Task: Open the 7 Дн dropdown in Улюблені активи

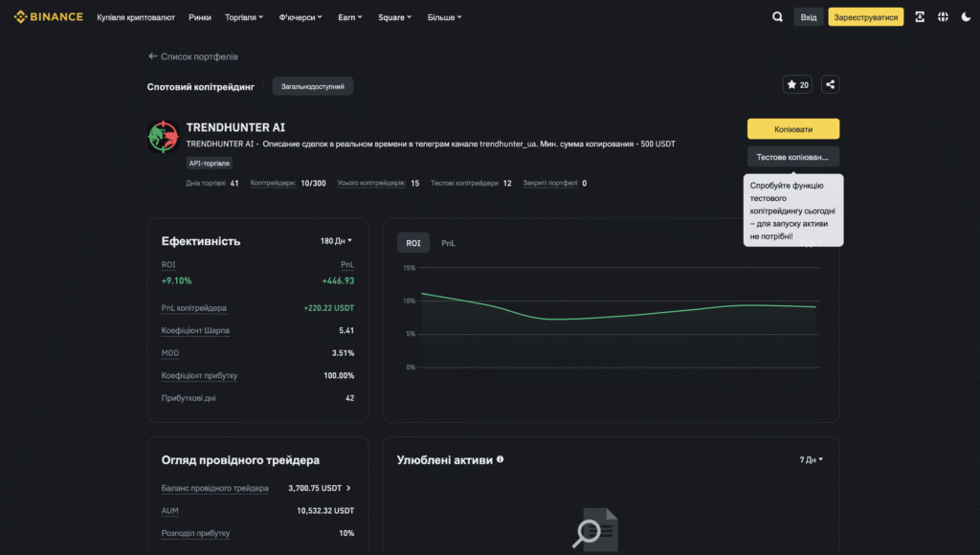Action: coord(811,459)
